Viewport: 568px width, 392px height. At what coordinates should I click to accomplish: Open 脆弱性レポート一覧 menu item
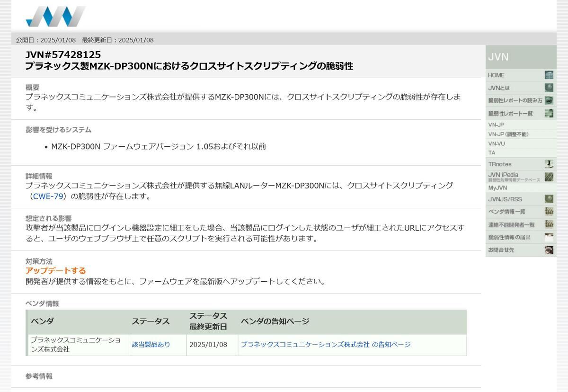click(x=521, y=113)
